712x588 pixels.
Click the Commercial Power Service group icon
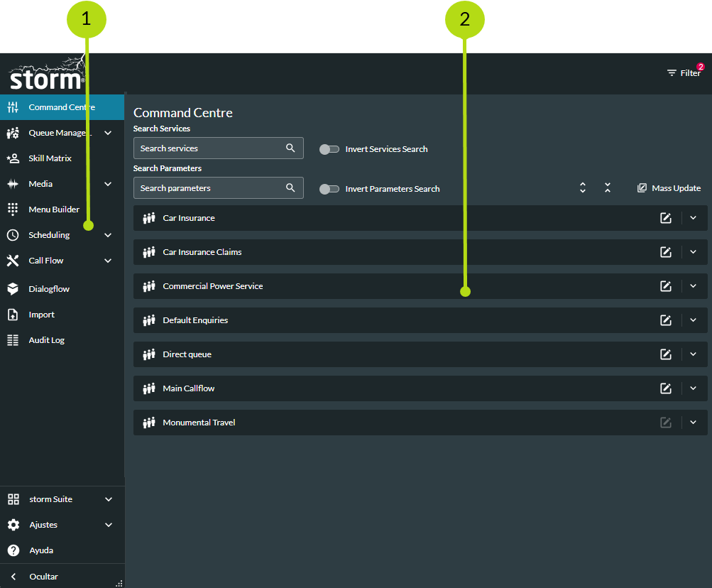(149, 286)
